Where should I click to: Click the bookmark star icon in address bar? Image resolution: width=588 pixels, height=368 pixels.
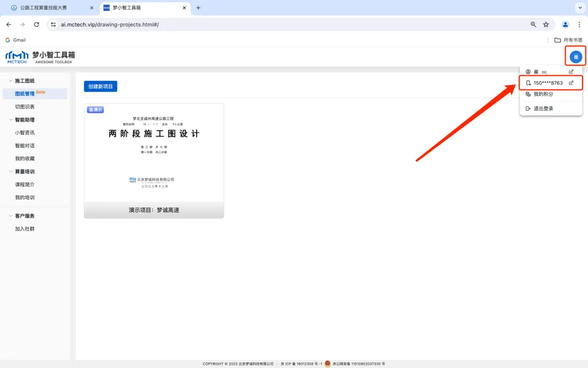click(546, 25)
